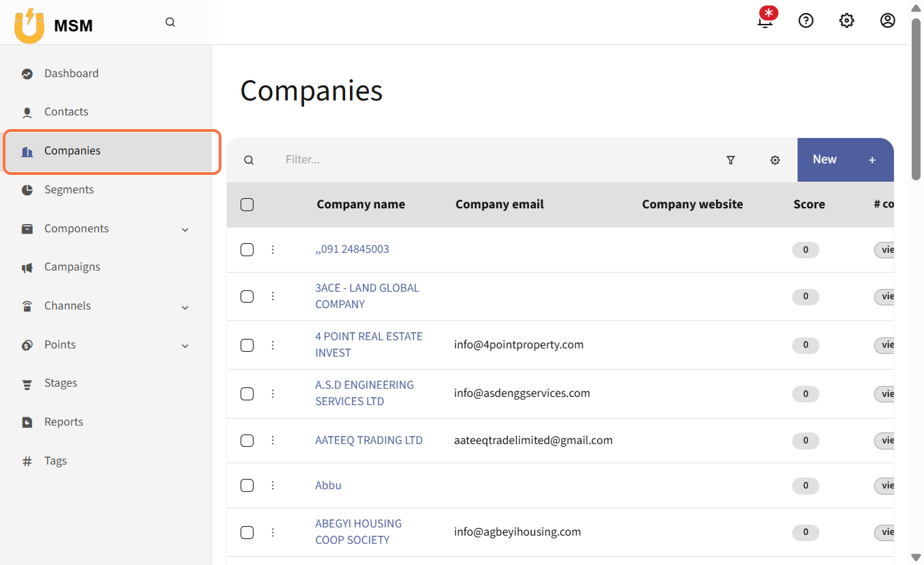
Task: Expand the Points section
Action: pos(185,346)
